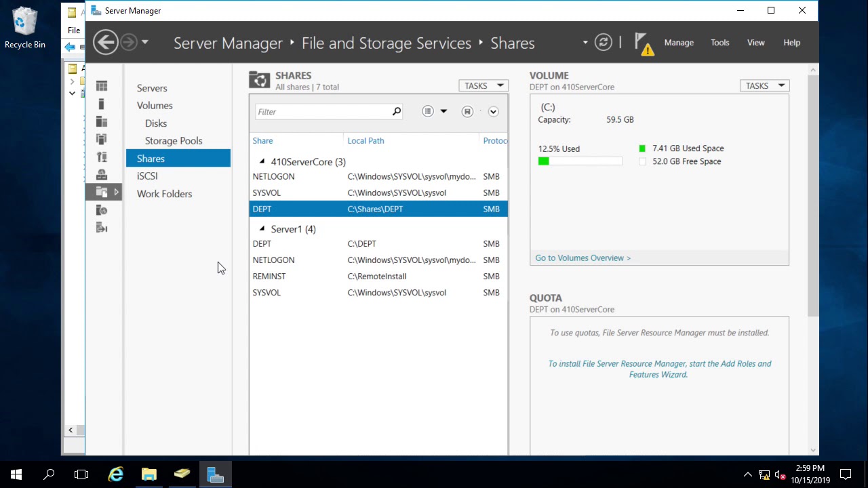Collapse the 410ServerCore (3) group
The height and width of the screenshot is (488, 868).
point(262,162)
